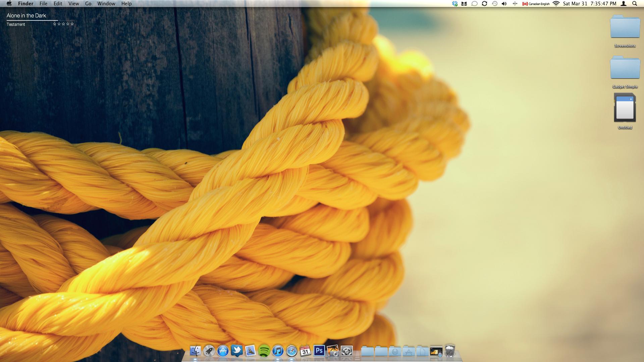This screenshot has height=362, width=644.
Task: Click the Spotlight search magnifier
Action: (x=635, y=4)
